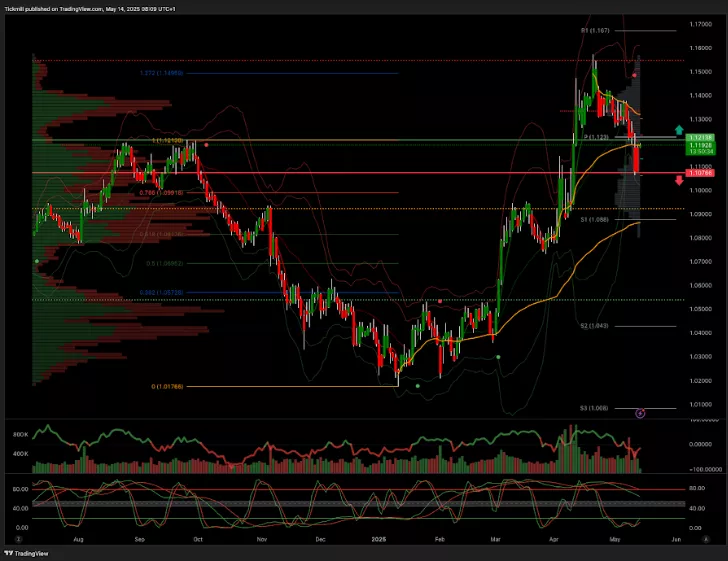Click the green up arrow marker
The image size is (728, 561).
pyautogui.click(x=679, y=130)
